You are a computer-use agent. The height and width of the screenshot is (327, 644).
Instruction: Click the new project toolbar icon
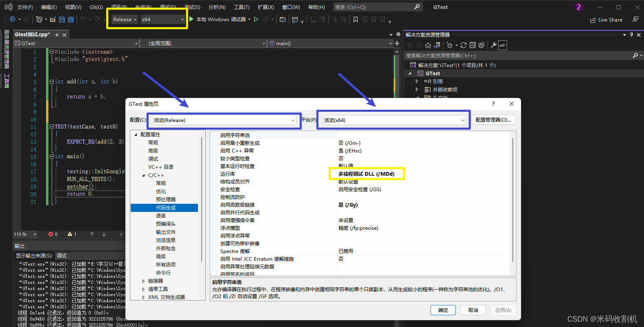click(39, 19)
